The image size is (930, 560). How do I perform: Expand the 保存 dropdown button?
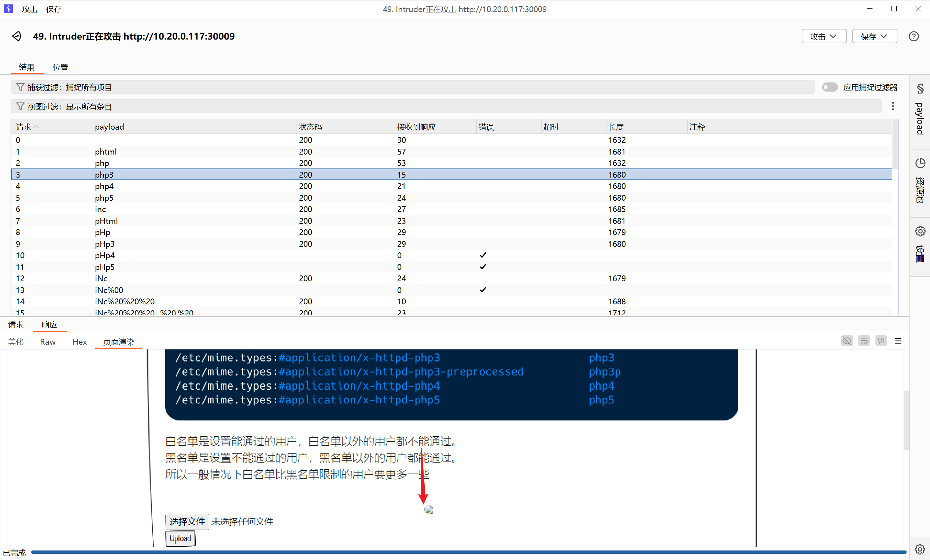pyautogui.click(x=874, y=36)
